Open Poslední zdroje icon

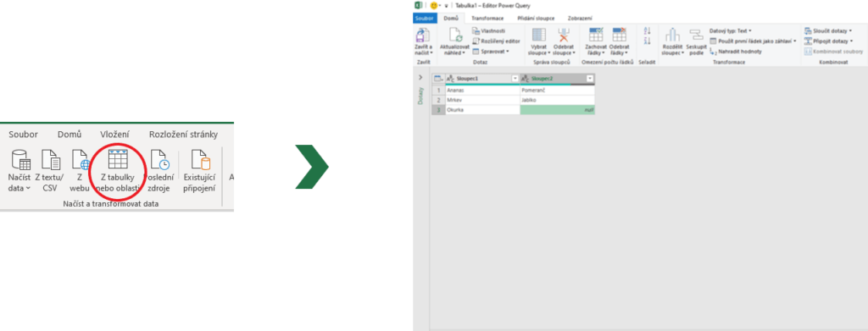[x=159, y=160]
